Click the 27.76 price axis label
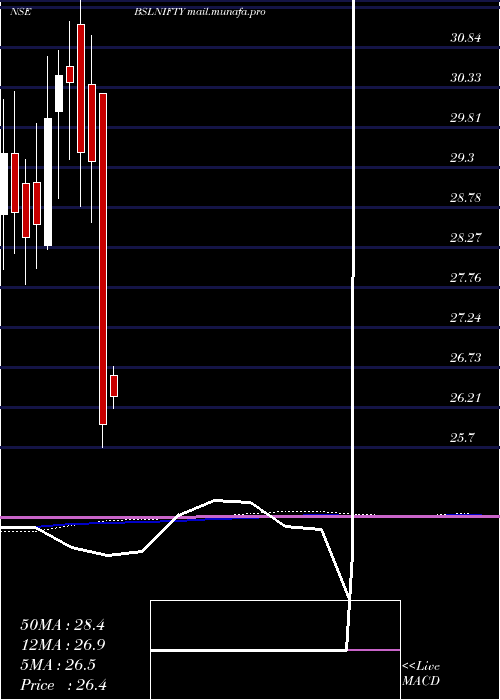 [466, 278]
